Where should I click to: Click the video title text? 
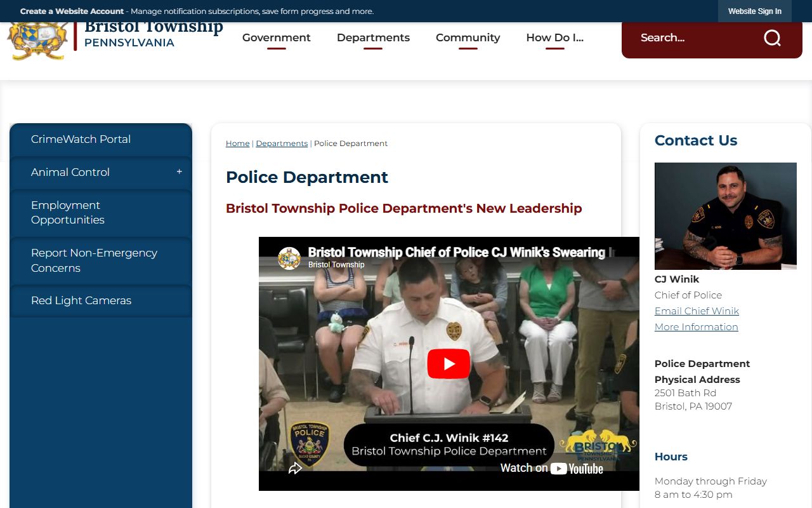click(x=461, y=252)
